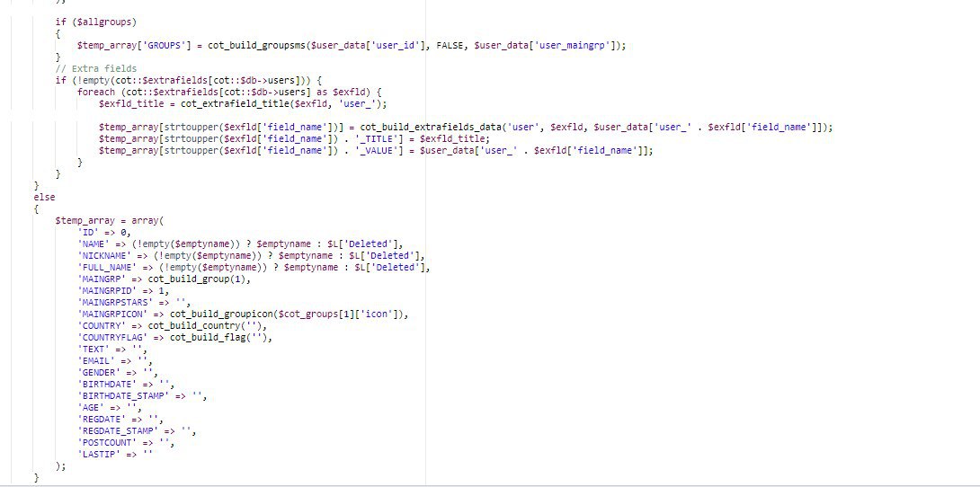Select the cot_extrafield_title function call
The image size is (980, 487).
284,103
